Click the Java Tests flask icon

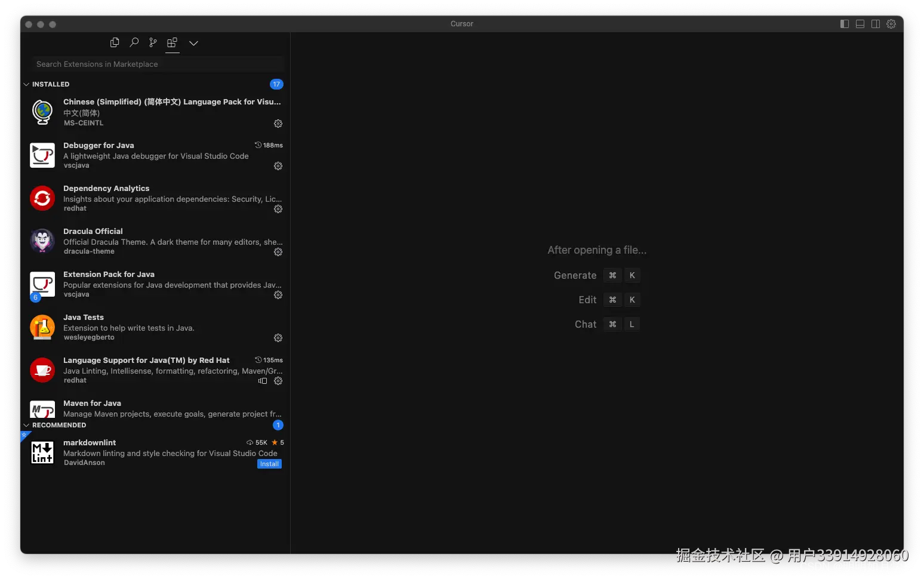[x=42, y=327]
